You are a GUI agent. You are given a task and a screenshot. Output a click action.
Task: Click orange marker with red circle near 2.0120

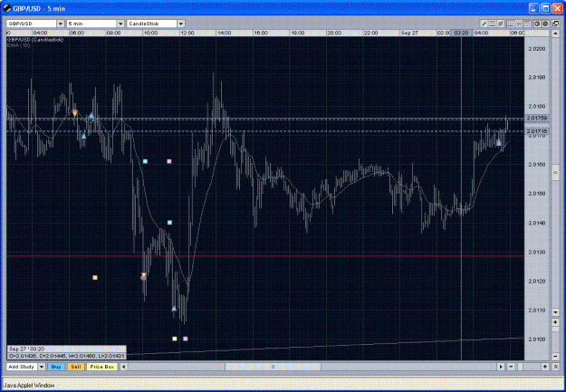pyautogui.click(x=143, y=277)
